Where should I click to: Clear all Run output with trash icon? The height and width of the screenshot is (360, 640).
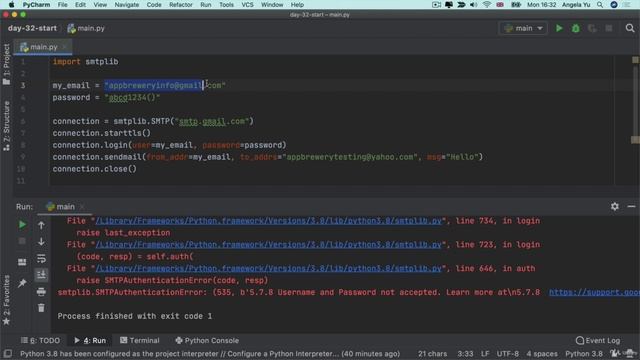[41, 308]
